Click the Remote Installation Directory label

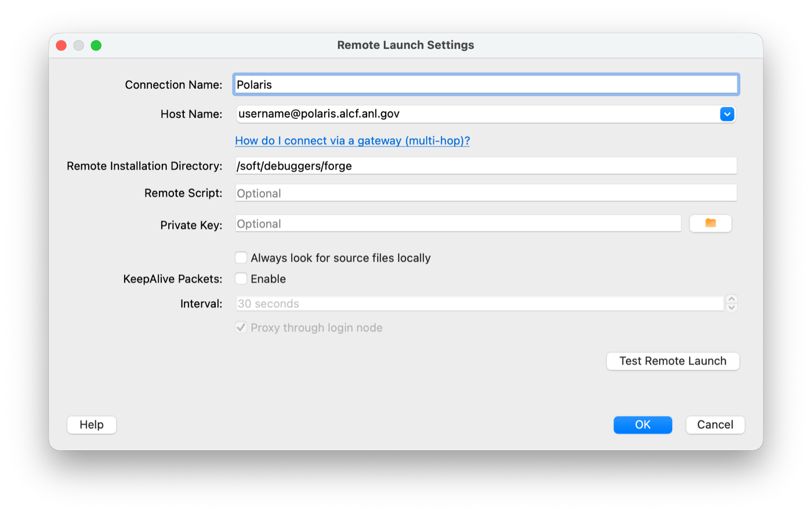[x=144, y=166]
